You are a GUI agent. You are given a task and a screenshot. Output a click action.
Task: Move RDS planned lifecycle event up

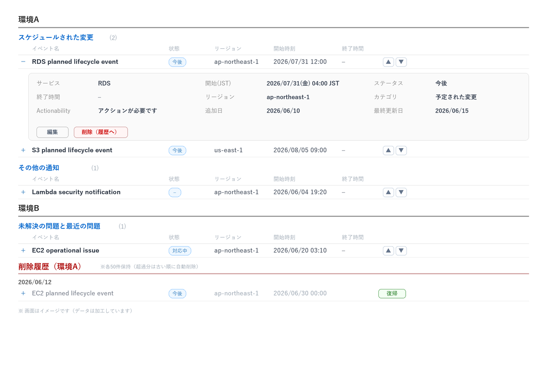tap(388, 62)
